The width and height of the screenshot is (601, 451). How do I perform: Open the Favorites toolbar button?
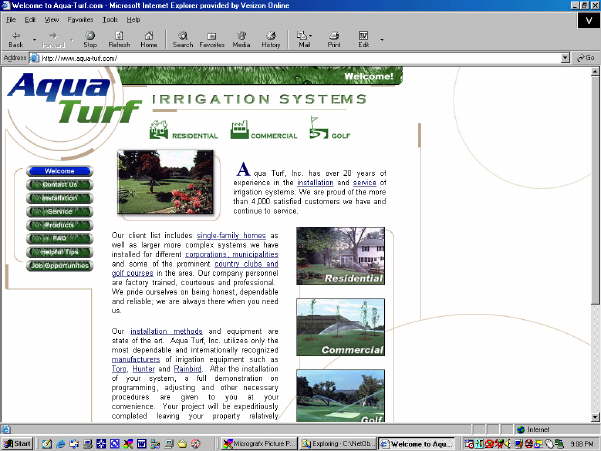[x=212, y=39]
